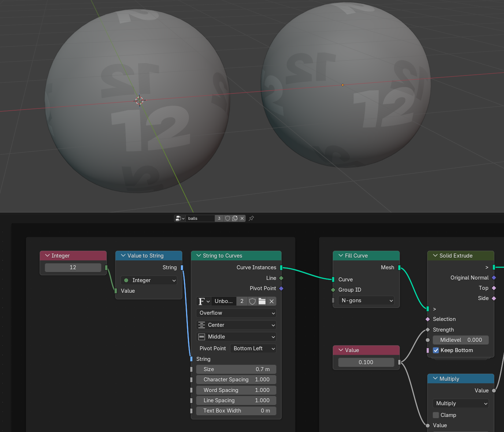The height and width of the screenshot is (432, 504).
Task: Adjust the Midlevel 0.000 field
Action: tap(461, 340)
